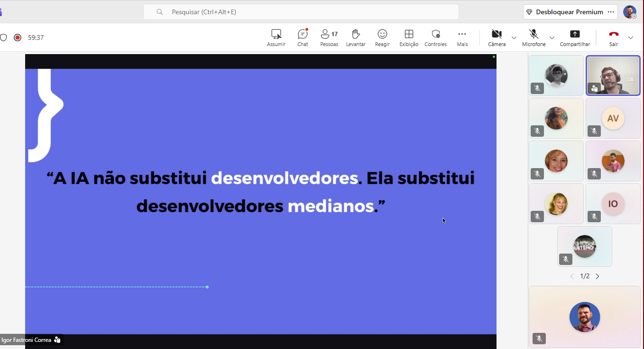
Task: Click the Assumir control icon
Action: tap(276, 38)
